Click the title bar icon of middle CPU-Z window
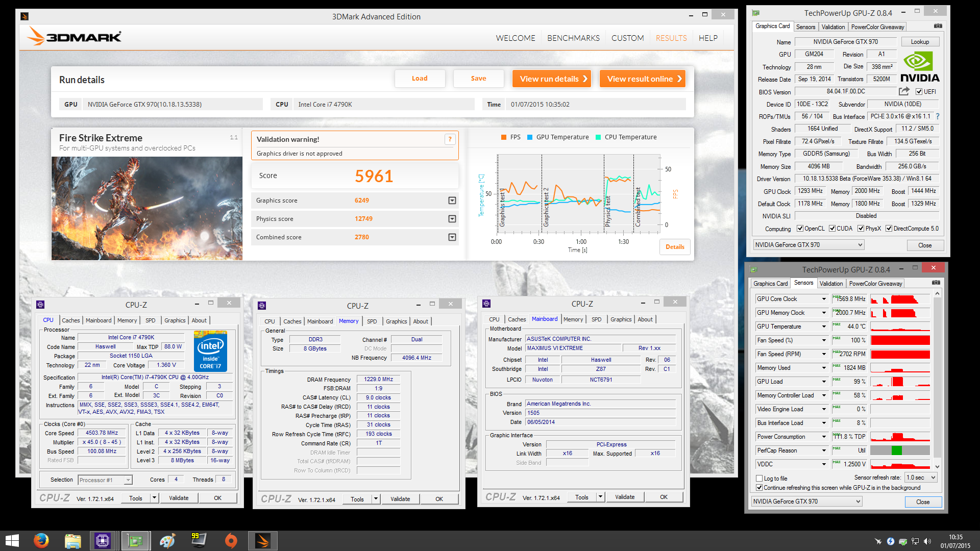This screenshot has height=551, width=980. [262, 306]
